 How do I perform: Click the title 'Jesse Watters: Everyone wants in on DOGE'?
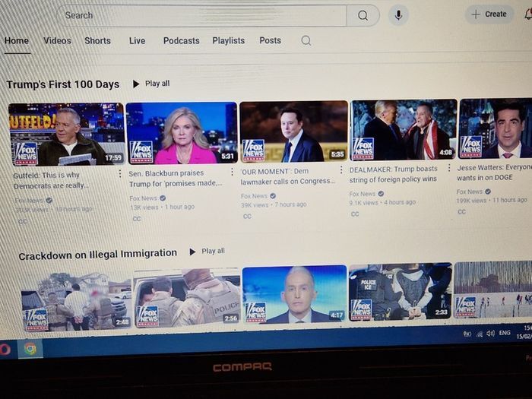494,173
